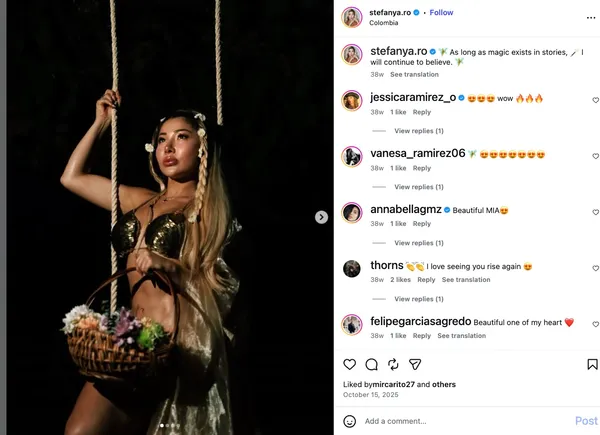Viewport: 600px width, 435px height.
Task: Save the post with bookmark icon
Action: point(592,364)
